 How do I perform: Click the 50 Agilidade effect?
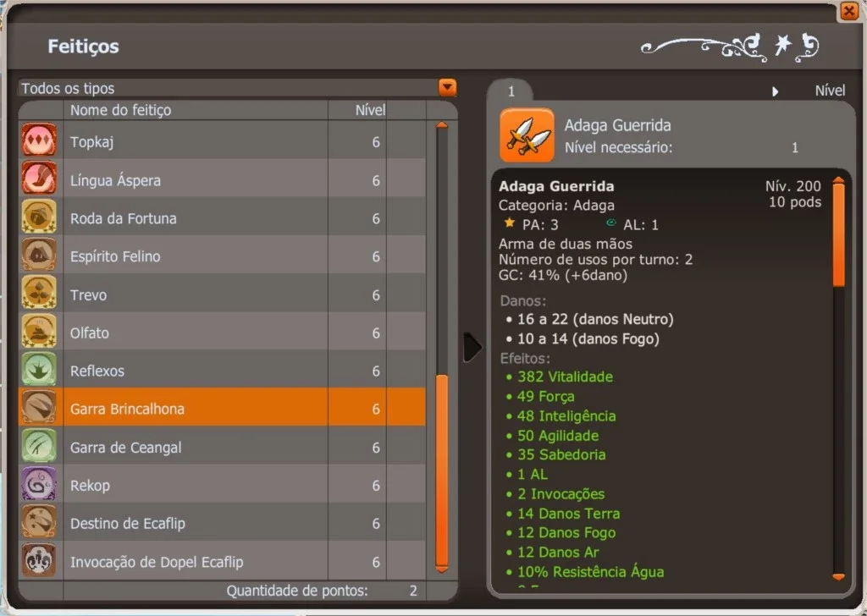(x=557, y=436)
